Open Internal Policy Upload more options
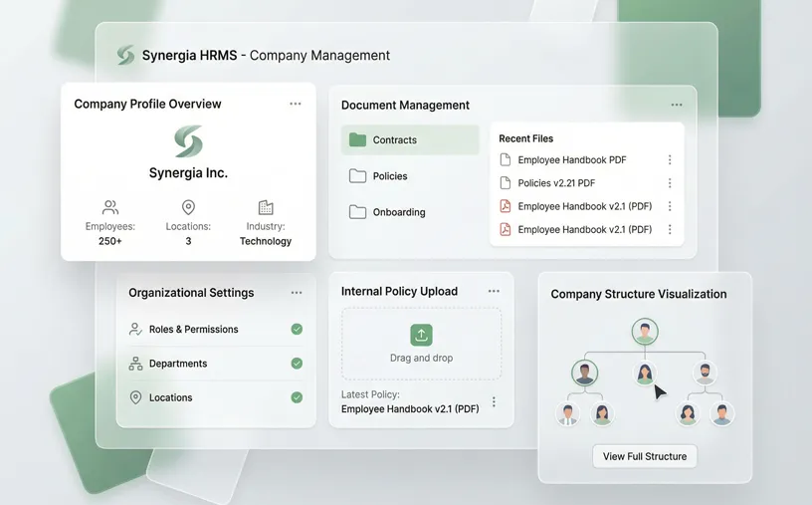Viewport: 812px width, 505px height. (x=494, y=292)
